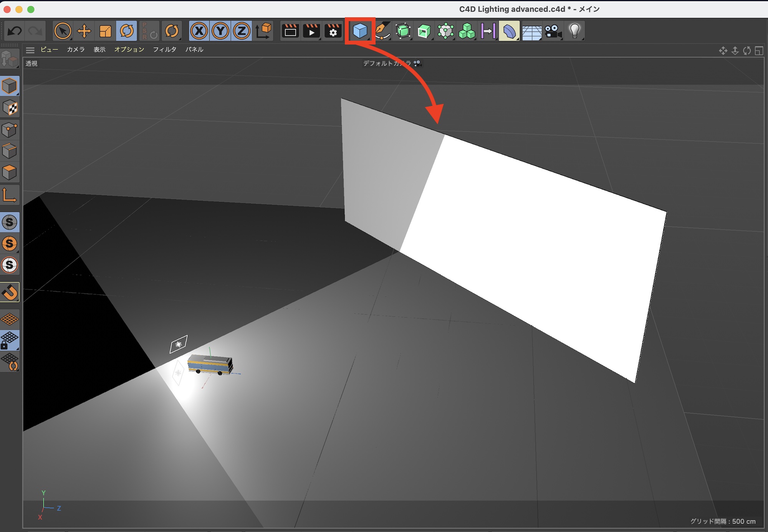
Task: Open Edit Render Settings
Action: click(x=333, y=31)
